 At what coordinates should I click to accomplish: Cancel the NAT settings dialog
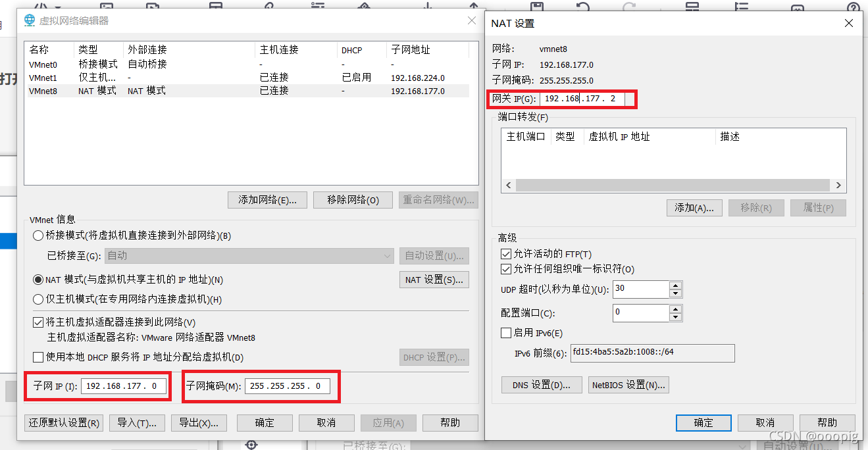(765, 422)
